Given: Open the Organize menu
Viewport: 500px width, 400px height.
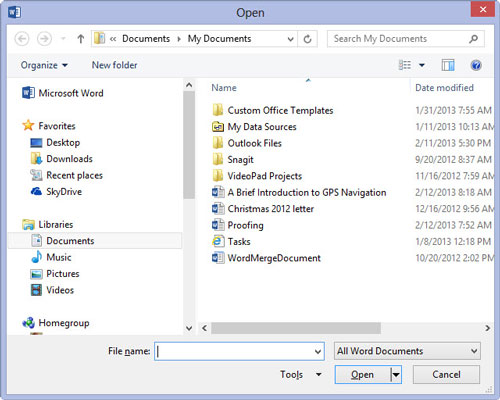Looking at the screenshot, I should [44, 65].
